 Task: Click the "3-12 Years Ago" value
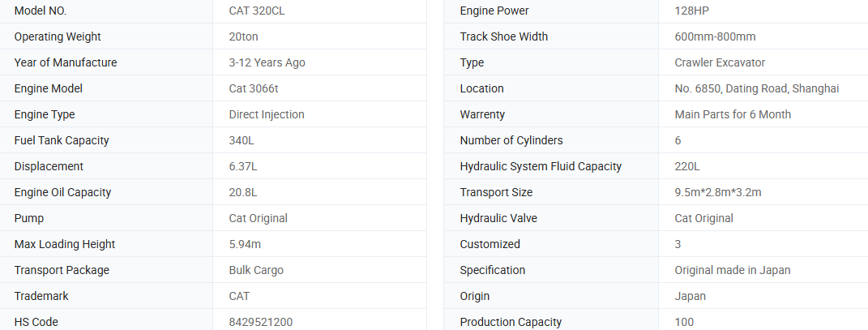tap(267, 62)
